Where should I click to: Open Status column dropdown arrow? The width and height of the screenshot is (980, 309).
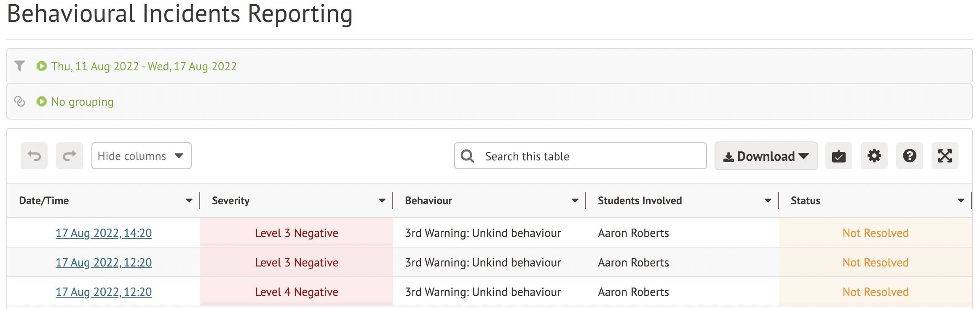[961, 201]
